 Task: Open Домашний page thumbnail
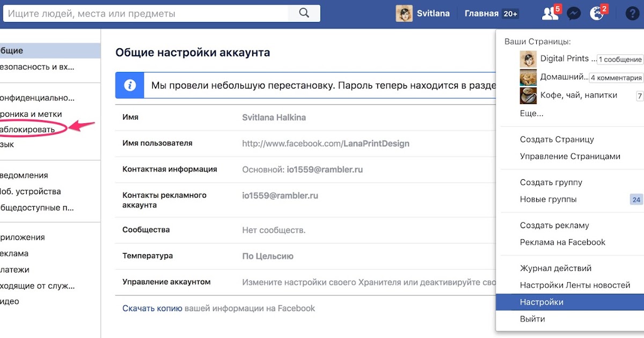point(528,77)
